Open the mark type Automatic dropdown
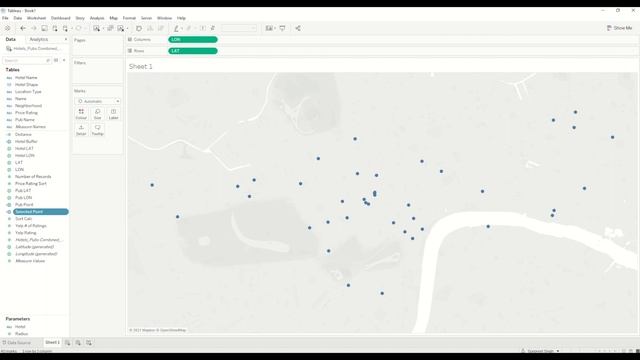This screenshot has width=640, height=360. [x=98, y=101]
